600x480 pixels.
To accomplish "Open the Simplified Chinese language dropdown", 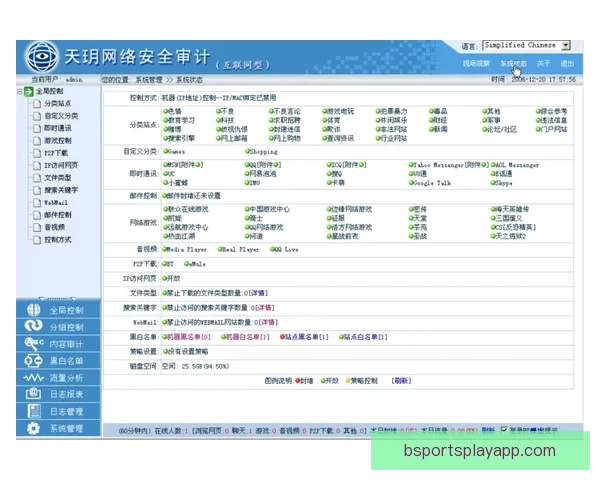I will click(566, 46).
